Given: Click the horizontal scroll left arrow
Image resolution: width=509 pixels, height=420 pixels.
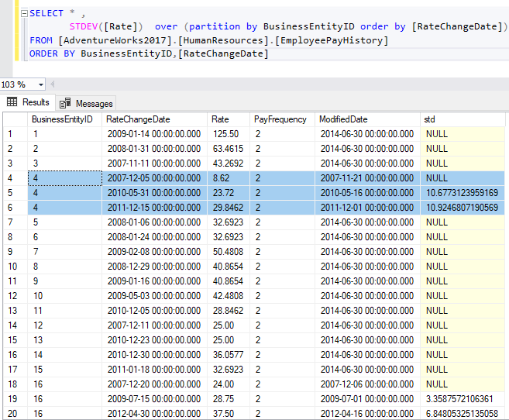Looking at the screenshot, I should point(52,84).
